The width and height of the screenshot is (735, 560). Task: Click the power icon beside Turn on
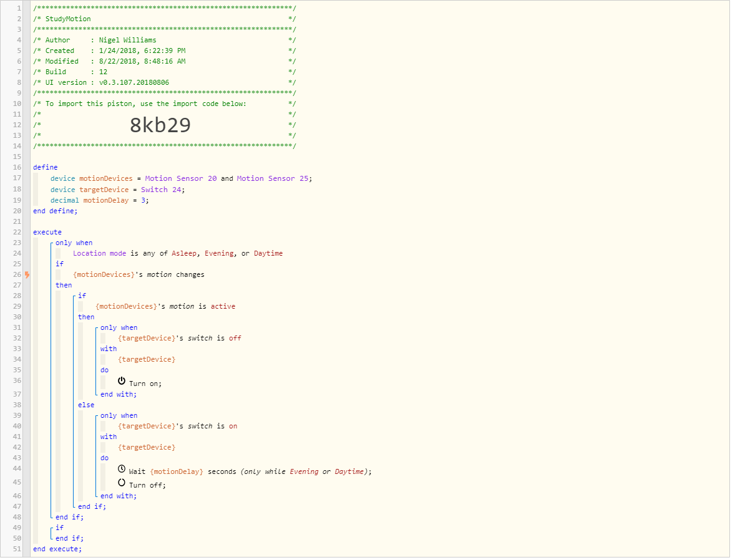[122, 382]
